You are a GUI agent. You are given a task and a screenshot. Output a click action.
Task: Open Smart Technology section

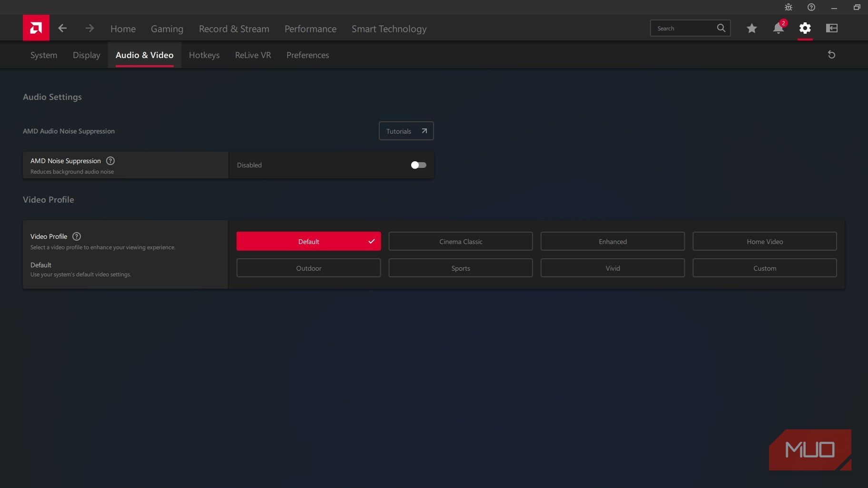389,29
